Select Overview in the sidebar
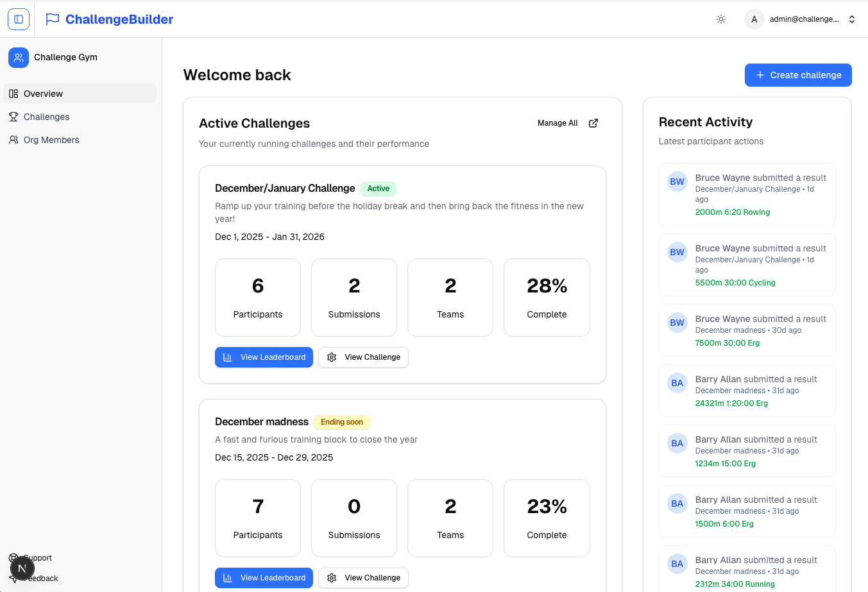The height and width of the screenshot is (592, 868). [44, 94]
